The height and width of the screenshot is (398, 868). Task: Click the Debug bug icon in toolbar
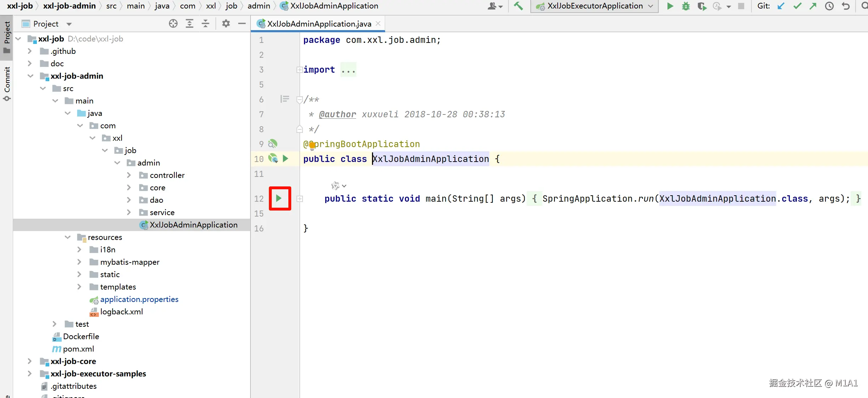(686, 6)
